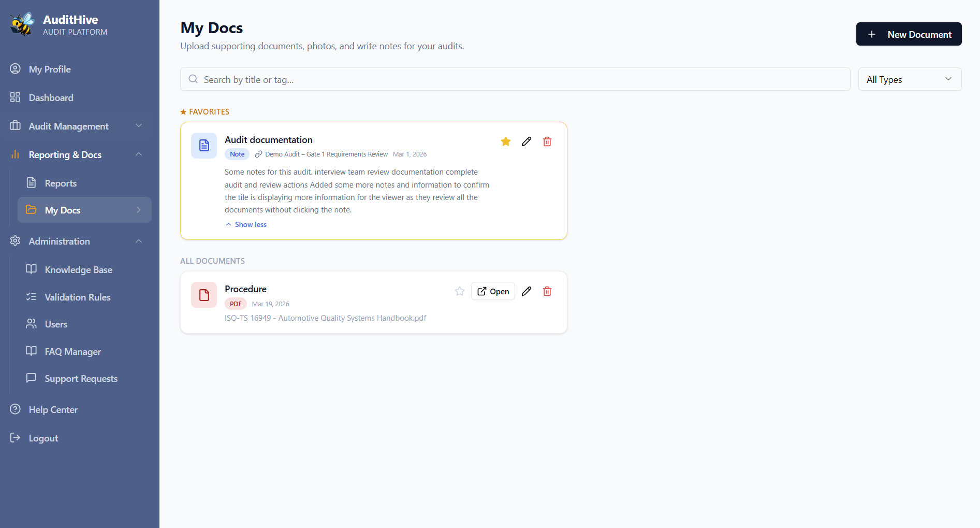Expand the Audit Management menu
This screenshot has width=980, height=528.
(76, 126)
